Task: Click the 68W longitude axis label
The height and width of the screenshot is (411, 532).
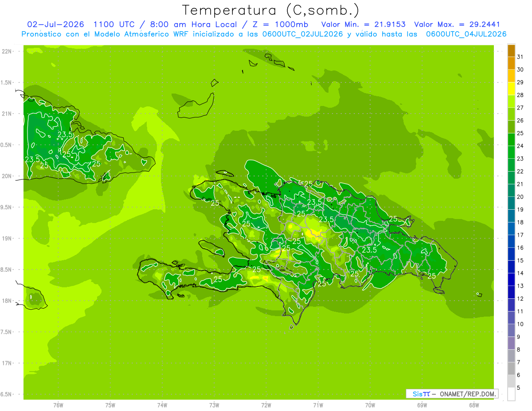Action: pos(474,405)
